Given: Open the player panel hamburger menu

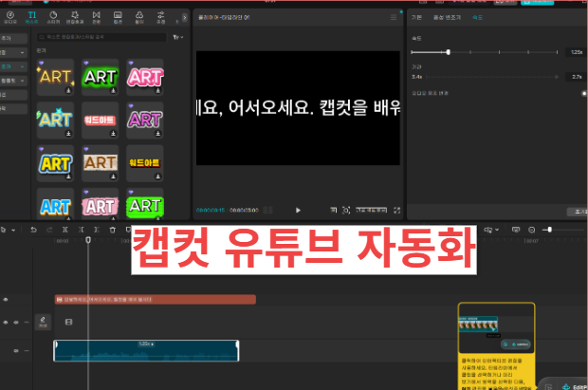Looking at the screenshot, I should pyautogui.click(x=394, y=17).
